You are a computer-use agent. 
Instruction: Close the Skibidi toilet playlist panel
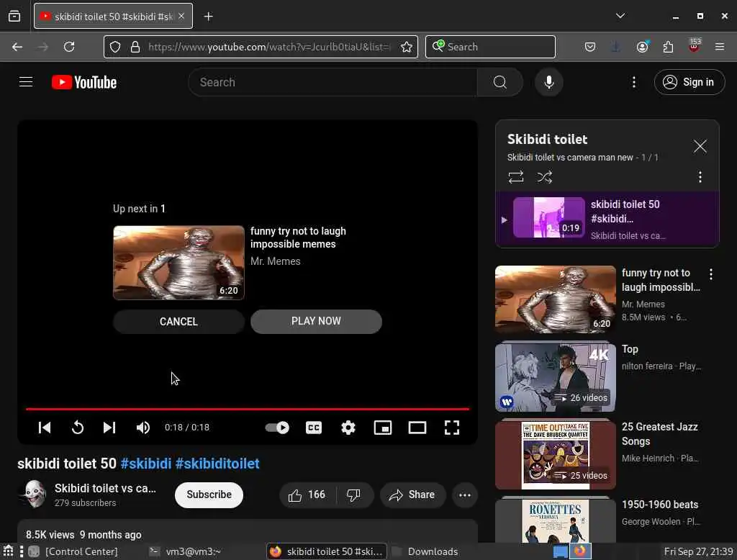click(700, 146)
